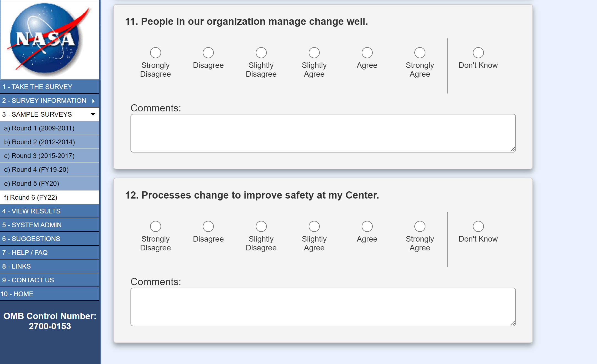Choose Don't Know for question 11

point(478,53)
